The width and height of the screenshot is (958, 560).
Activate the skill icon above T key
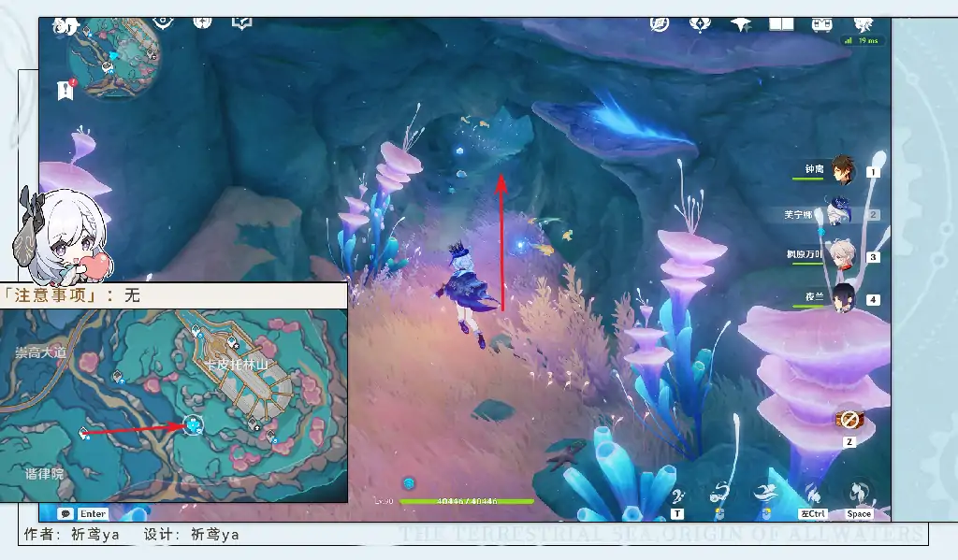pyautogui.click(x=677, y=495)
